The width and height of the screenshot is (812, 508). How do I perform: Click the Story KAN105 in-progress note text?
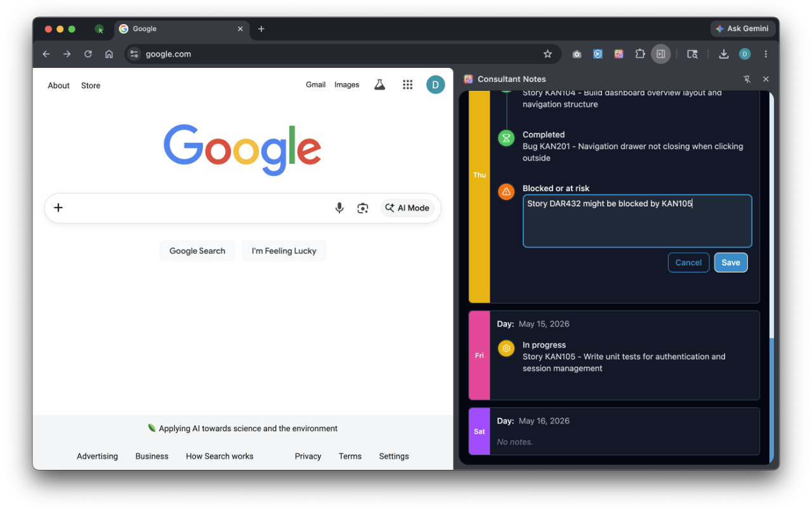(624, 363)
